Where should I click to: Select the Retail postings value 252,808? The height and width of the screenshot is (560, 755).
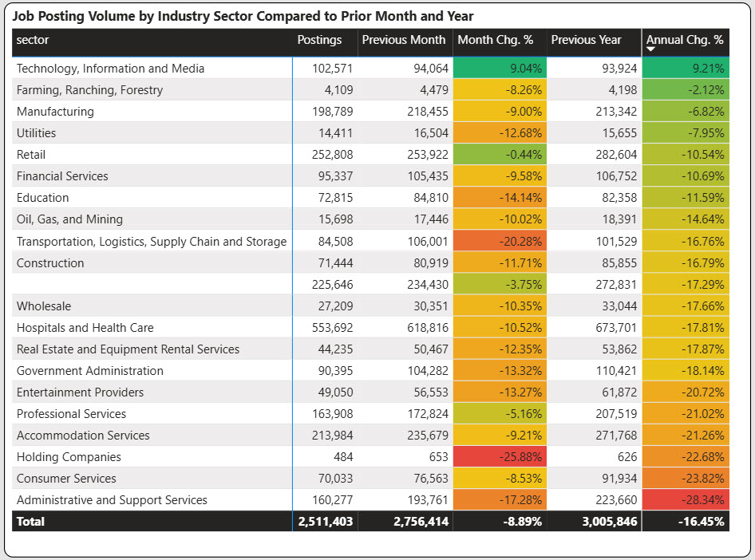coord(332,155)
